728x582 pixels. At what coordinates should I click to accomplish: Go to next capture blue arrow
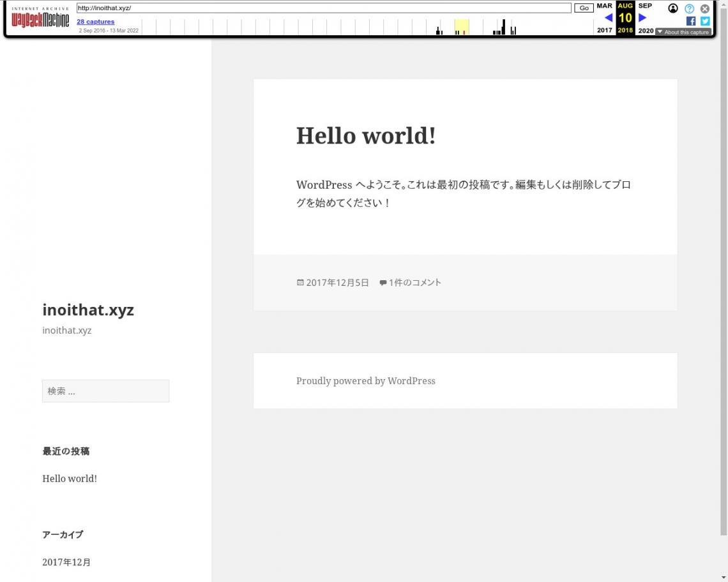pyautogui.click(x=642, y=18)
